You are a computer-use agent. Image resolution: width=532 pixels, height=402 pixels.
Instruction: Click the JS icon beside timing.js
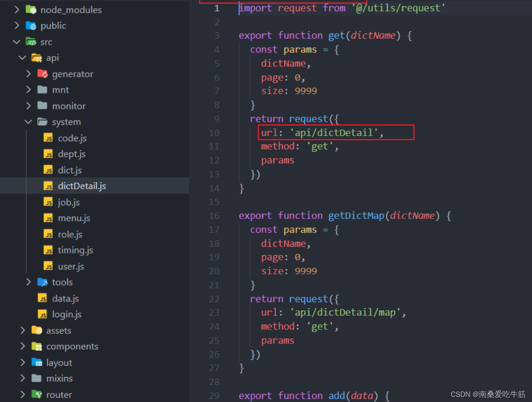click(48, 250)
